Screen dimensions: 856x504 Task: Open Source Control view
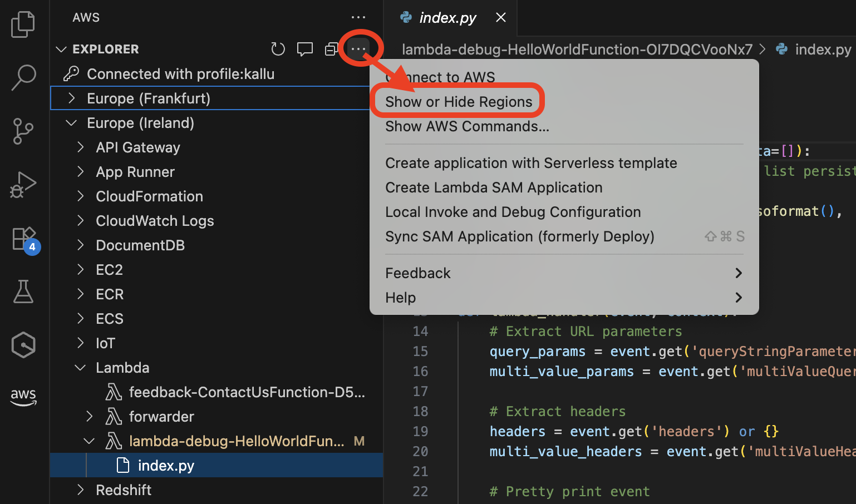pos(23,131)
